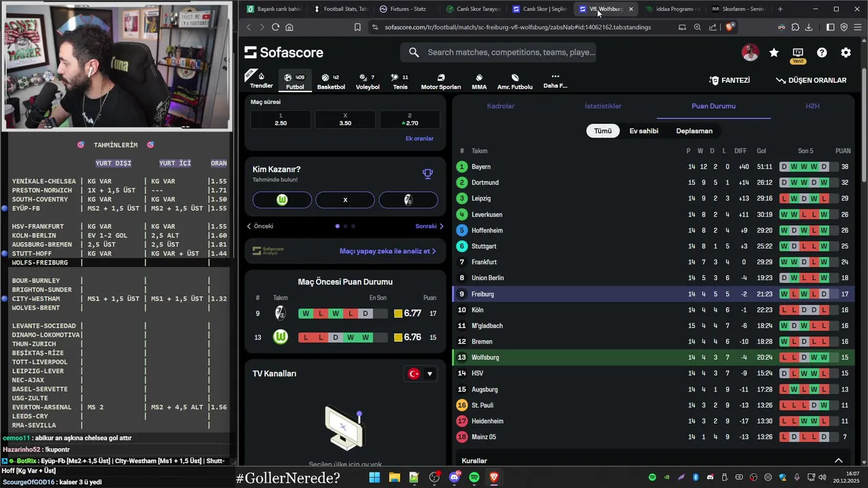
Task: Switch to Kadrolar tab
Action: click(500, 106)
